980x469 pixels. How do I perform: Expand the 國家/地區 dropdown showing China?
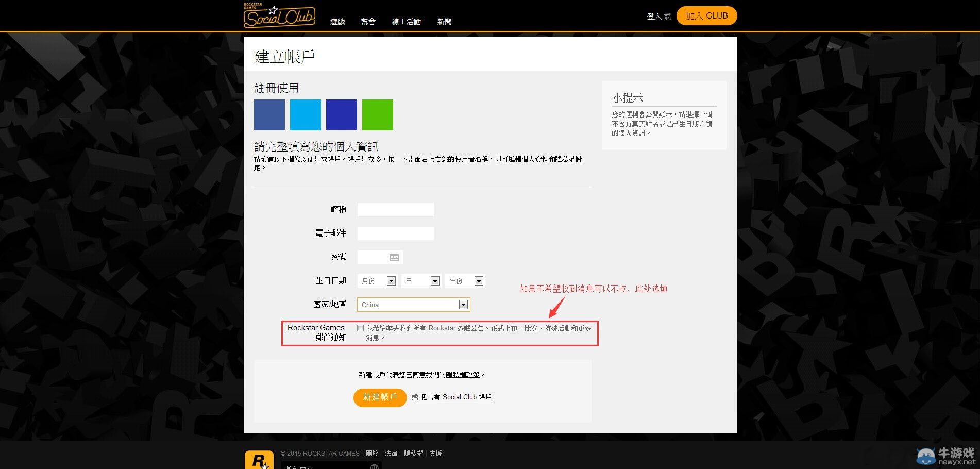(x=413, y=305)
